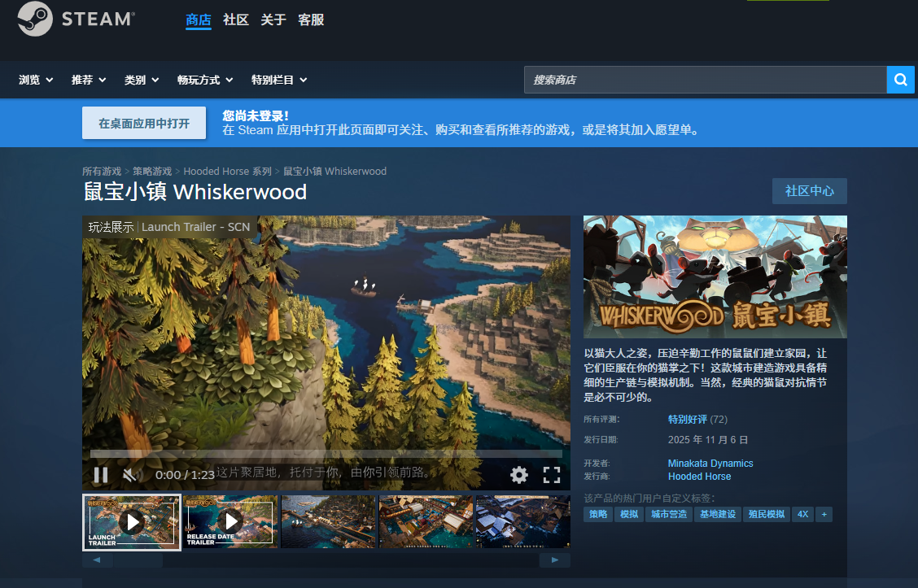918x588 pixels.
Task: Click the play icon on Release Date Trailer thumbnail
Action: point(230,522)
